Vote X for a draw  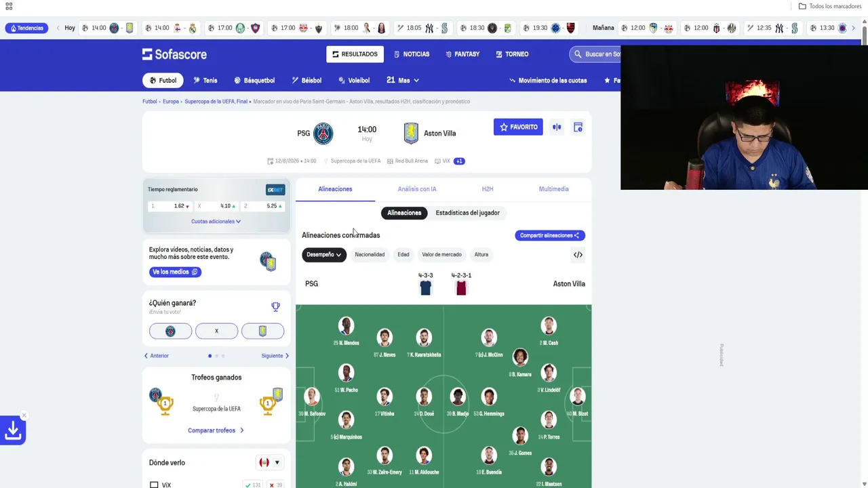[x=216, y=331]
